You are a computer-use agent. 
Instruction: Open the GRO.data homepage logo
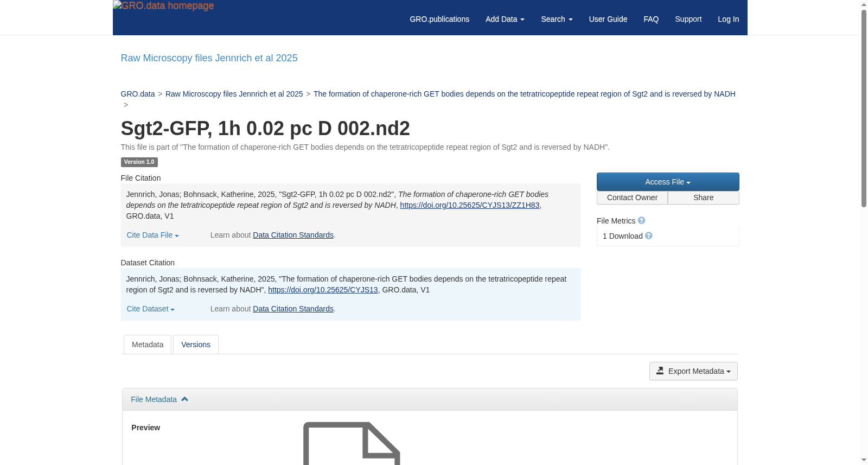point(163,6)
